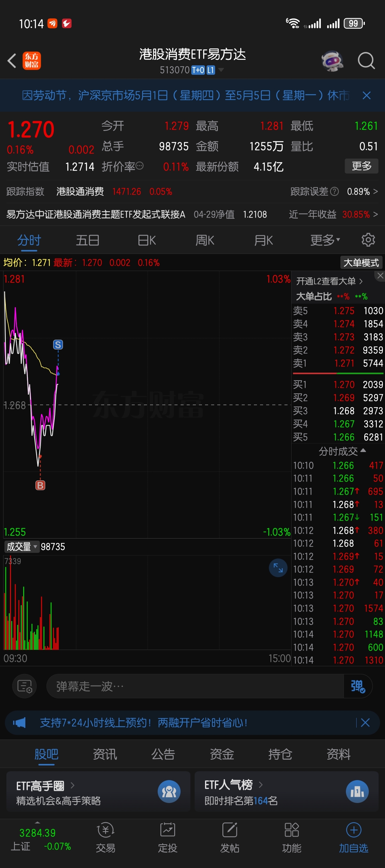Tap the ETF高手圈 people icon
This screenshot has height=868, width=385.
(x=169, y=791)
